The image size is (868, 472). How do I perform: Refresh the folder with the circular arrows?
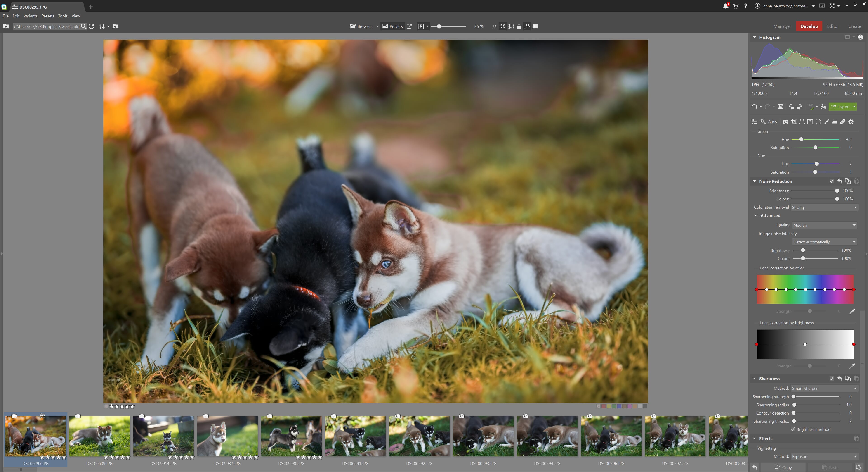tap(91, 26)
